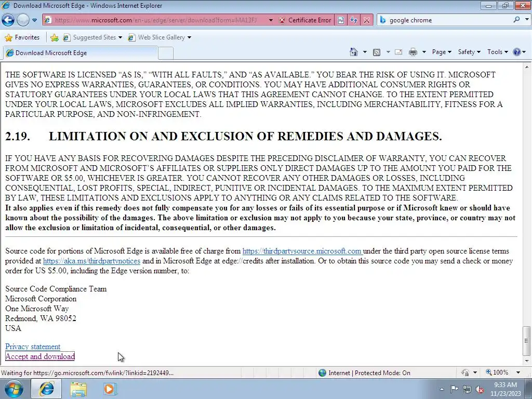Image resolution: width=532 pixels, height=399 pixels.
Task: Expand the Print options dropdown arrow
Action: pyautogui.click(x=424, y=52)
